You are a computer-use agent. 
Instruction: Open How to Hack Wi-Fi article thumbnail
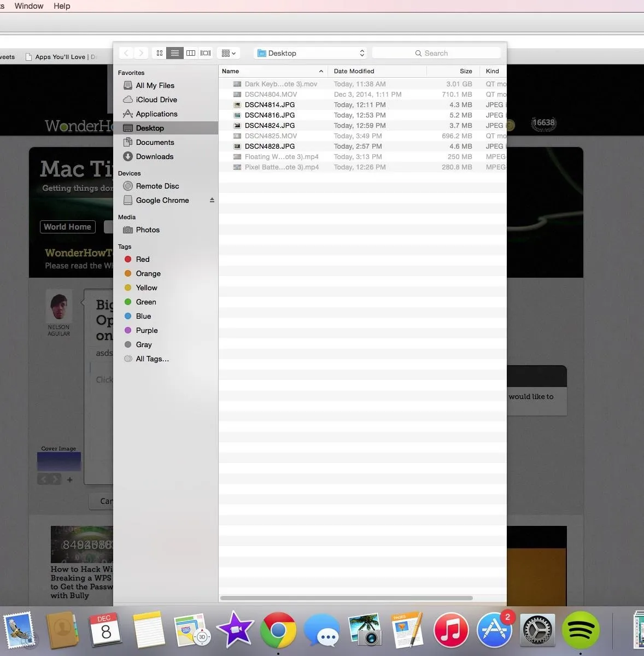click(82, 544)
